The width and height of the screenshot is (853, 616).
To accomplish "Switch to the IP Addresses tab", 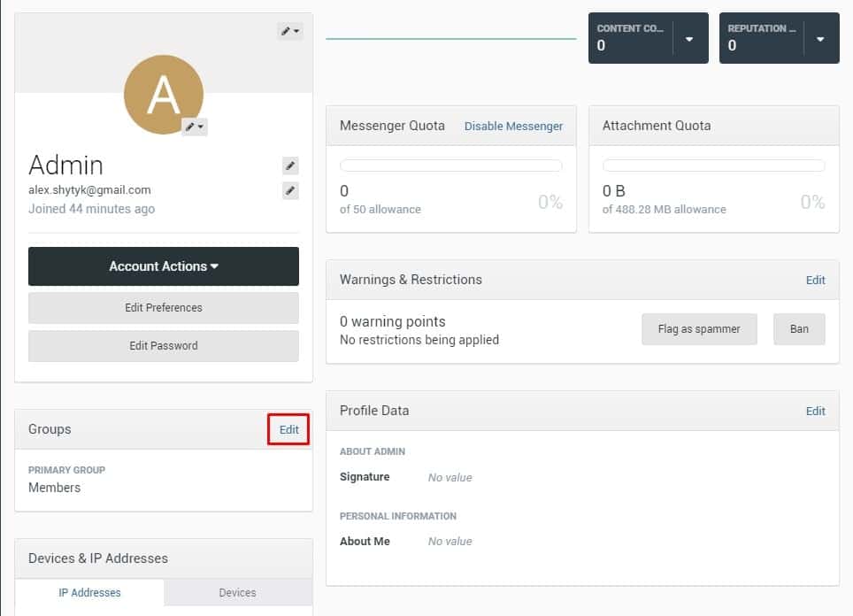I will (x=89, y=593).
